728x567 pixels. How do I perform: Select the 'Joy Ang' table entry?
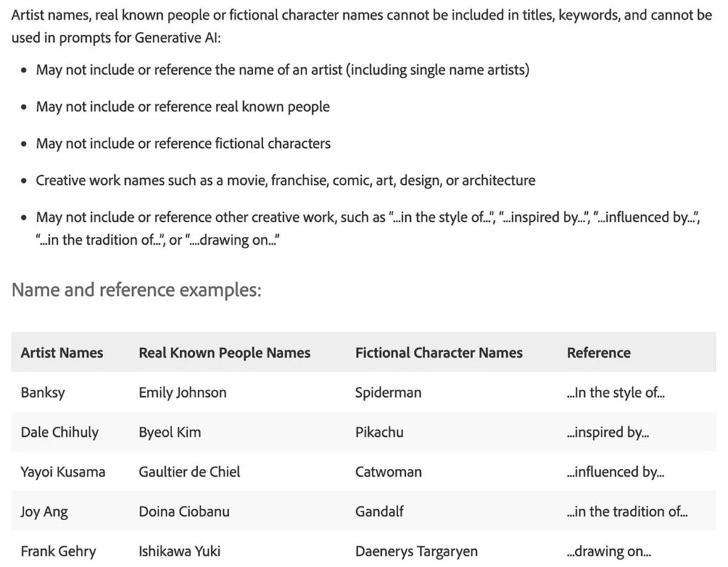tap(44, 512)
